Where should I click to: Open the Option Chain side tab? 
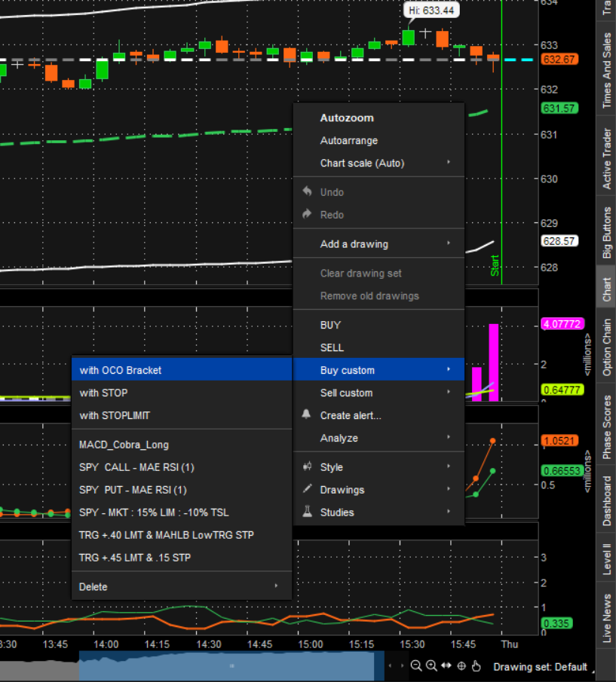click(x=607, y=347)
